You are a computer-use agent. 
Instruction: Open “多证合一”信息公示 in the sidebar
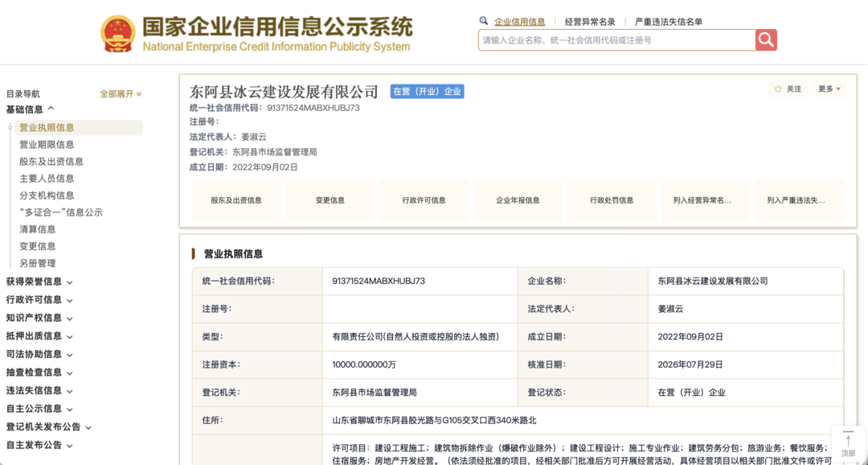click(61, 212)
